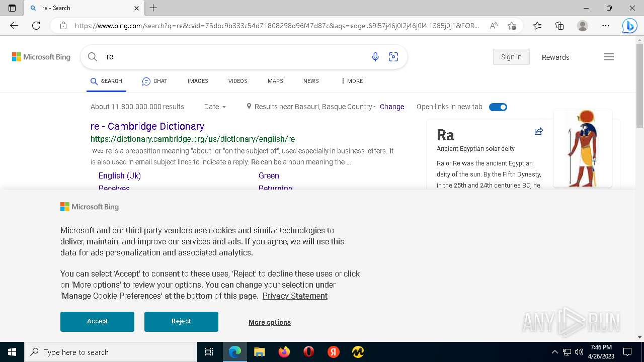The height and width of the screenshot is (362, 644).
Task: Click the Sign in button
Action: (511, 57)
